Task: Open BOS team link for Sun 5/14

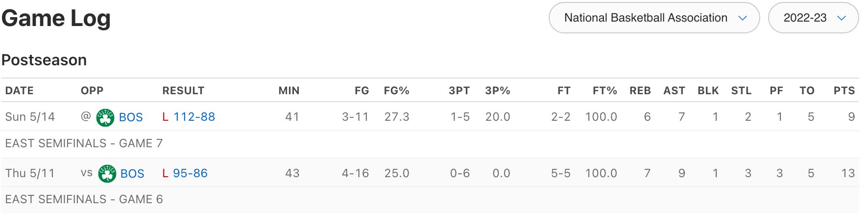Action: click(131, 117)
